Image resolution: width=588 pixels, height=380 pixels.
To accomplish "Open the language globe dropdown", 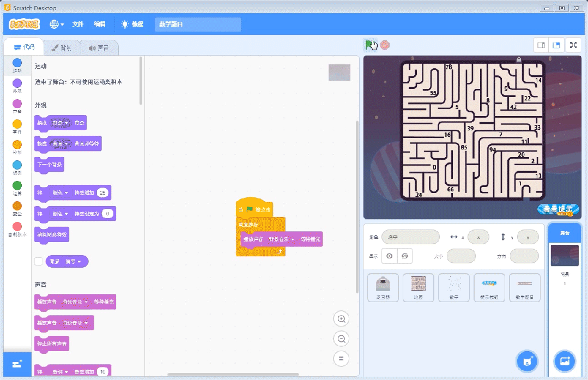I will 56,25.
